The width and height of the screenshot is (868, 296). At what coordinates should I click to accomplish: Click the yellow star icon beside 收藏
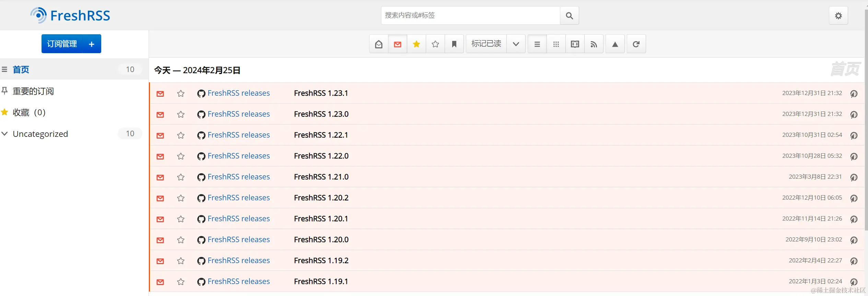point(4,112)
